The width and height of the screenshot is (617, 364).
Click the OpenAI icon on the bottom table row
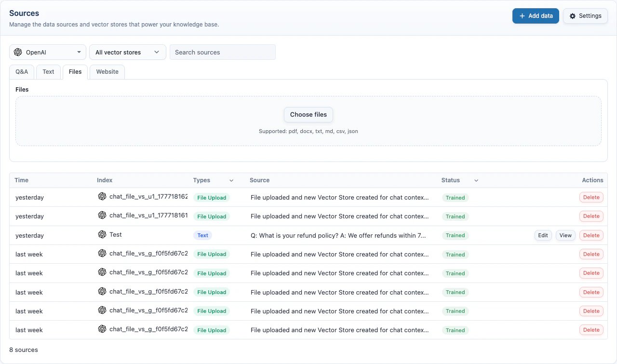(x=102, y=330)
